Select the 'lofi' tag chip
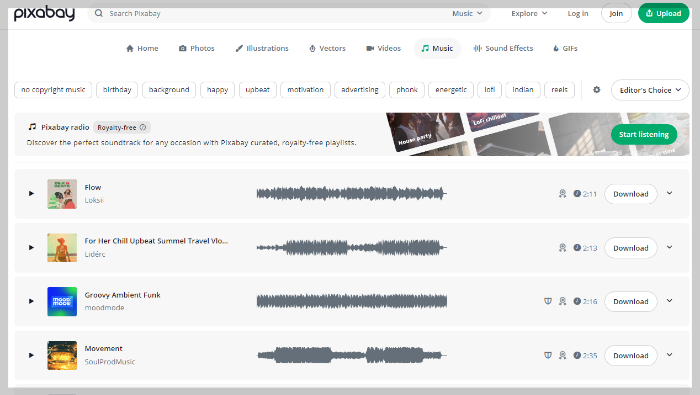This screenshot has height=395, width=700. [490, 90]
